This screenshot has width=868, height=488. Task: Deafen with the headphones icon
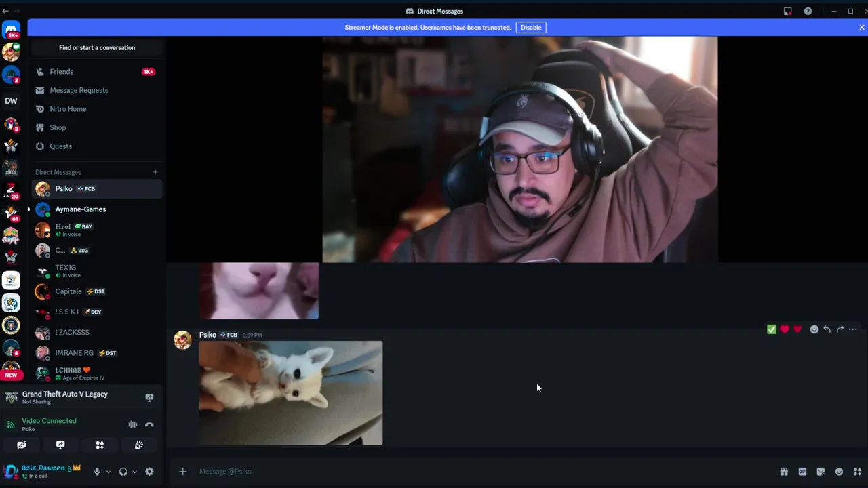pos(123,472)
